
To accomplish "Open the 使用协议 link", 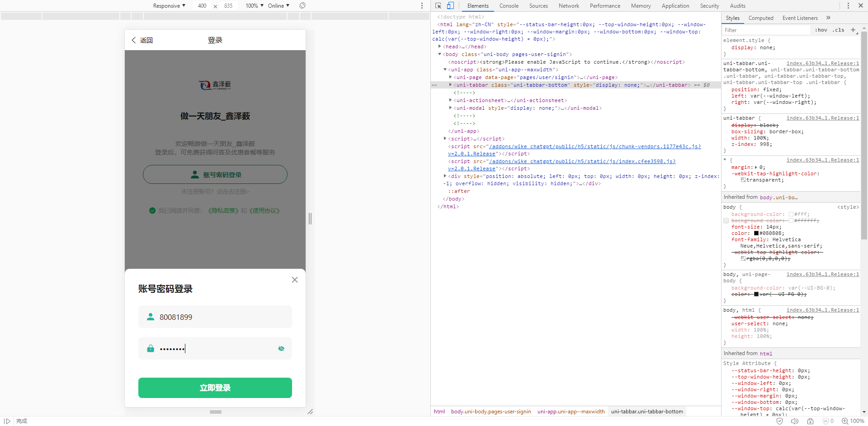I will (264, 211).
